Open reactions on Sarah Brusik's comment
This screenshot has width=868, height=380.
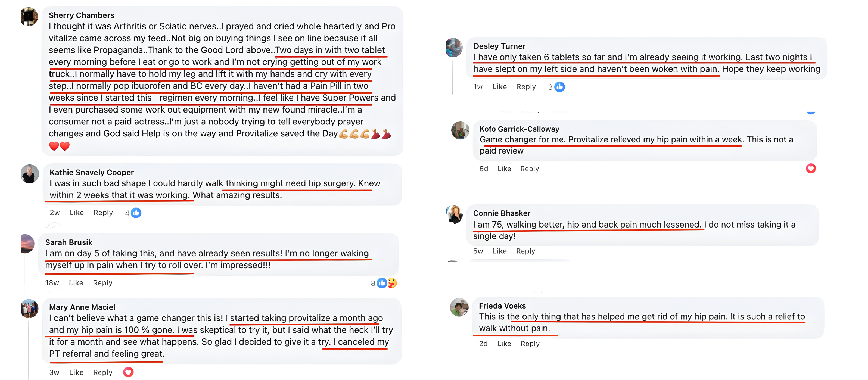tap(386, 283)
